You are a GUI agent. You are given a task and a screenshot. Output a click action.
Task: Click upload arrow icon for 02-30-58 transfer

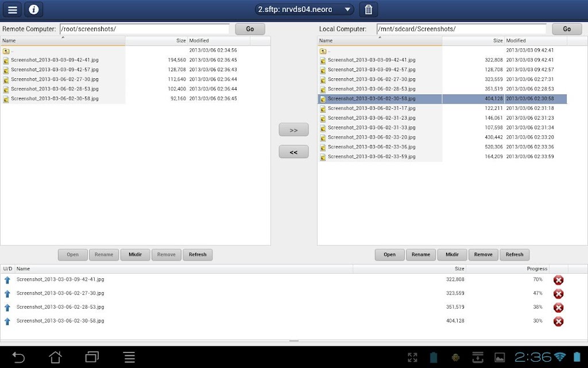click(x=7, y=321)
